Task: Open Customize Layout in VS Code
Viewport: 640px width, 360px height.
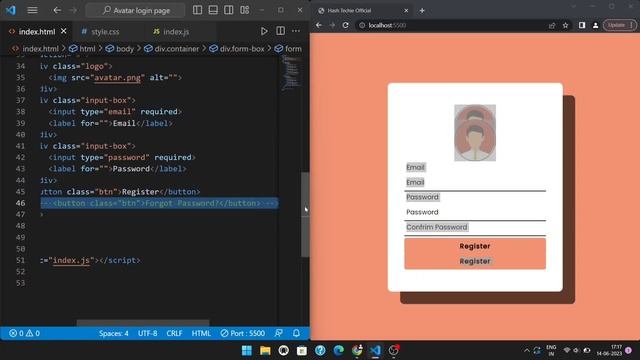Action: pyautogui.click(x=244, y=10)
